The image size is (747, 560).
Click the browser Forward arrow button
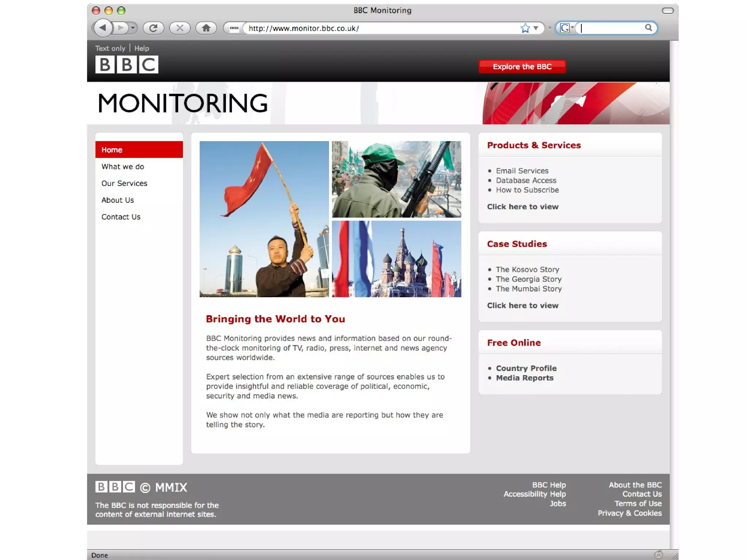pos(121,28)
